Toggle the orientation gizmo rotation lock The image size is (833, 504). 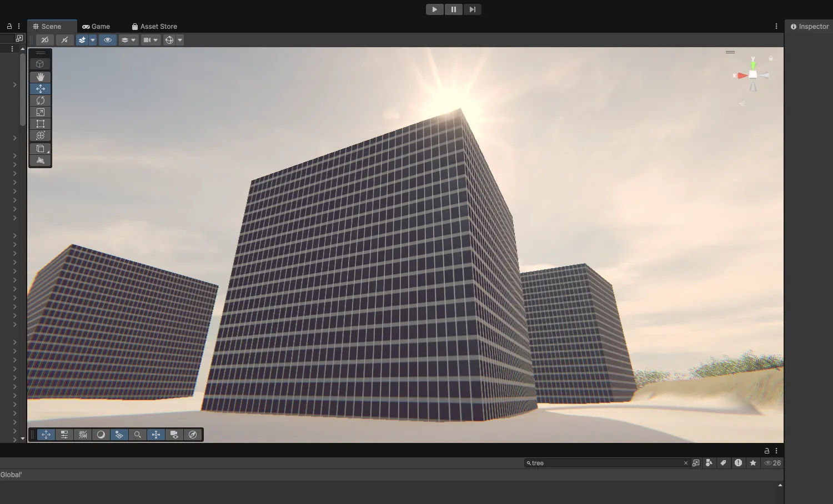[x=771, y=58]
